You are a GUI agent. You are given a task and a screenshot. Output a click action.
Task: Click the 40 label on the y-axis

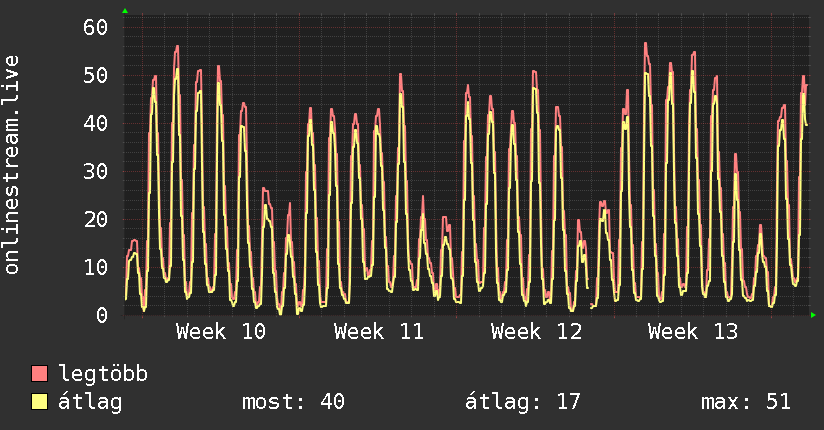click(95, 123)
